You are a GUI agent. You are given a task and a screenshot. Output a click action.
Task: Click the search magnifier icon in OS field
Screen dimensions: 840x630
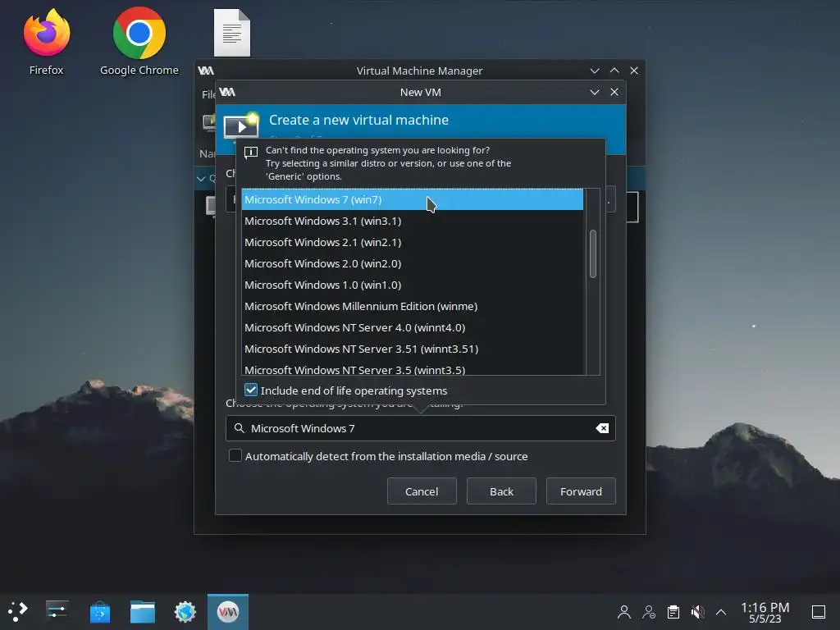[240, 428]
